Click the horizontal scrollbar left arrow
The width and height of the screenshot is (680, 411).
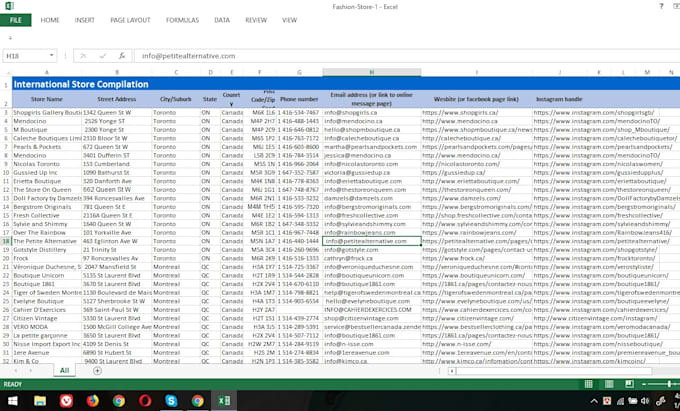(x=451, y=371)
